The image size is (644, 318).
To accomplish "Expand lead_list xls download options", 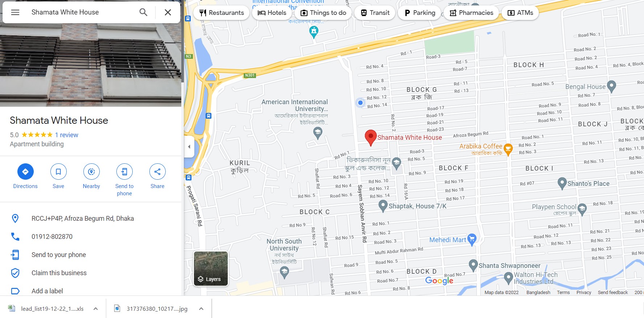I will [96, 309].
